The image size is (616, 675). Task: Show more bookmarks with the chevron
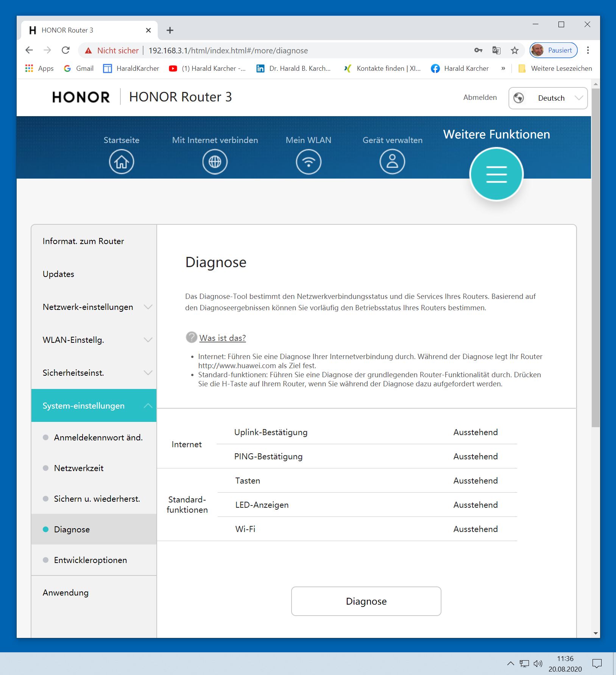pos(503,68)
